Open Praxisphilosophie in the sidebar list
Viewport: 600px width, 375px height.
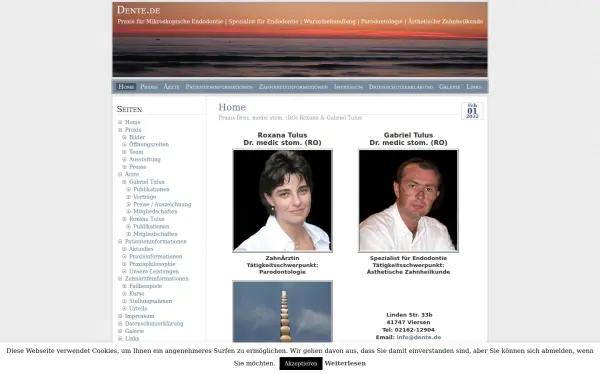(x=152, y=264)
